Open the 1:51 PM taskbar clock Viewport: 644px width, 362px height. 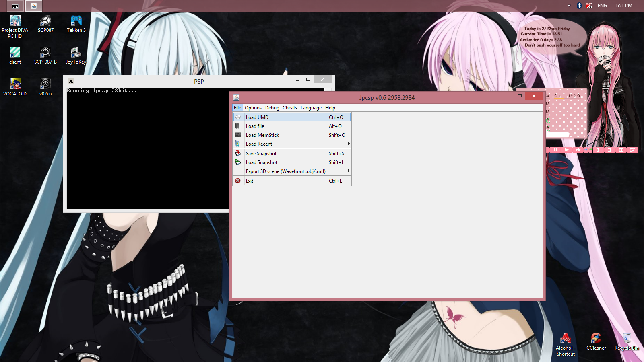pos(624,6)
